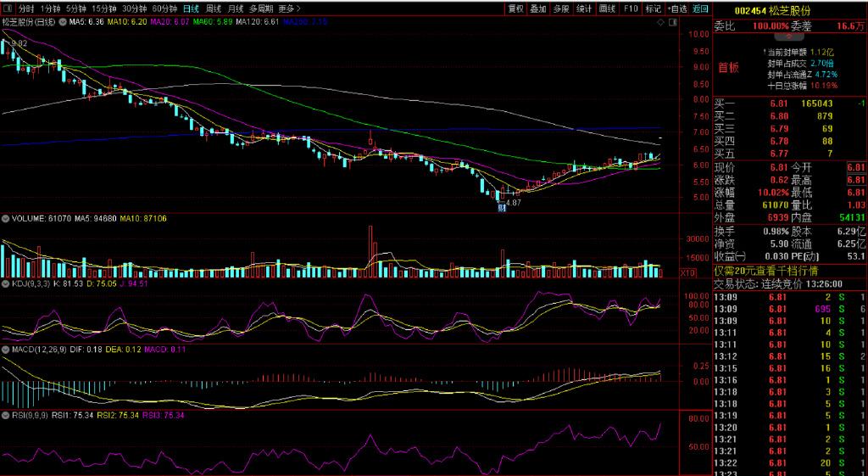Click the panel layout icon before 分时
This screenshot has height=476, width=868.
pyautogui.click(x=7, y=8)
